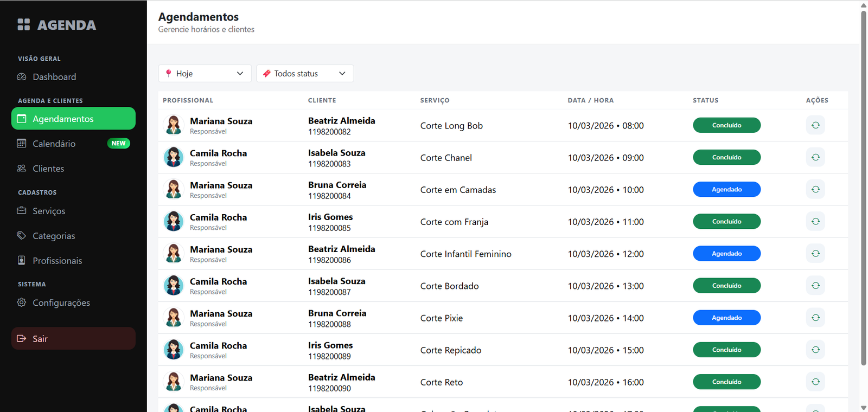Click the Concluído badge for Corte Bordado
This screenshot has height=412, width=868.
(x=726, y=286)
